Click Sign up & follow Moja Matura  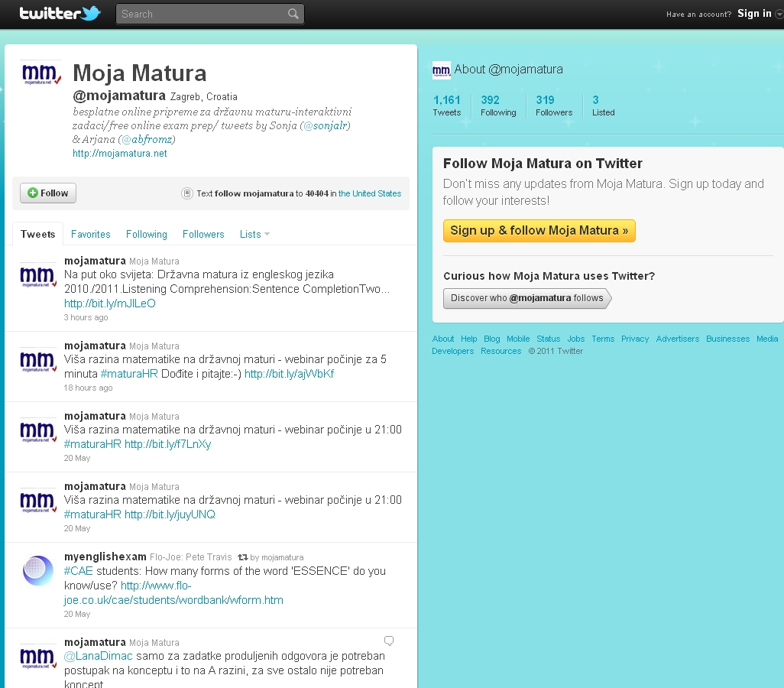(x=539, y=231)
